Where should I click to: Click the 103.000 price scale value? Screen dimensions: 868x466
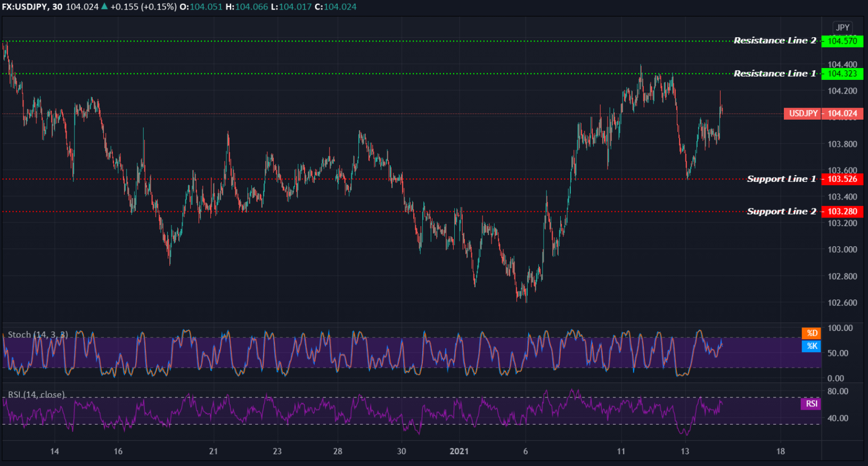click(842, 249)
